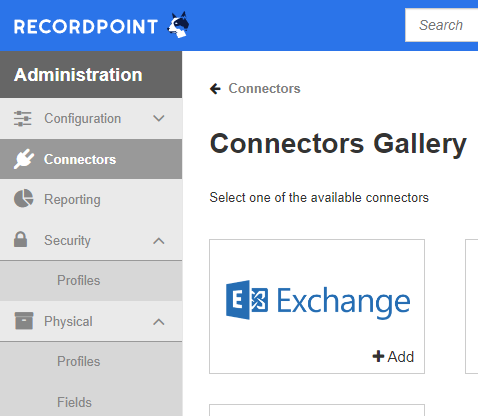The width and height of the screenshot is (478, 416).
Task: Click the Security padlock icon
Action: pyautogui.click(x=20, y=239)
